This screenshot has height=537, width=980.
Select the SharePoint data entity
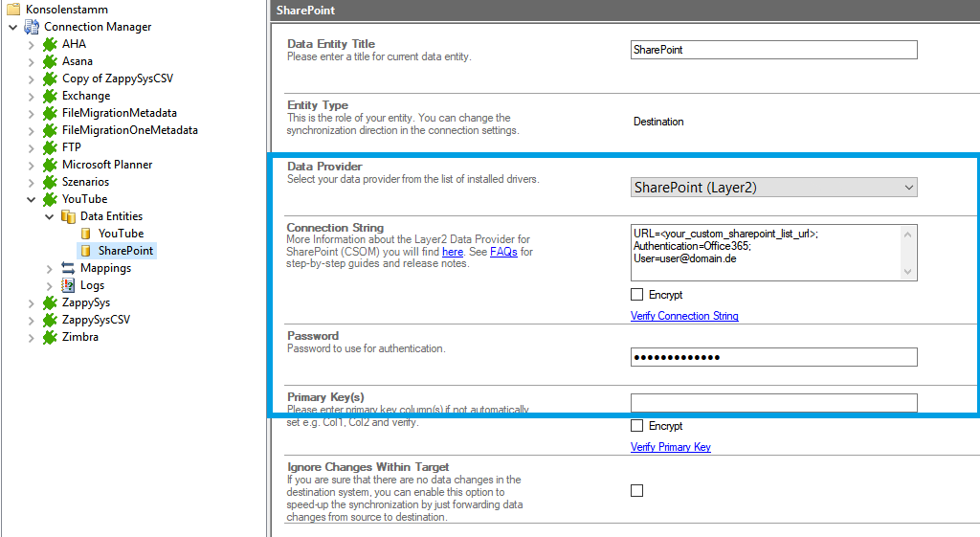pyautogui.click(x=125, y=251)
